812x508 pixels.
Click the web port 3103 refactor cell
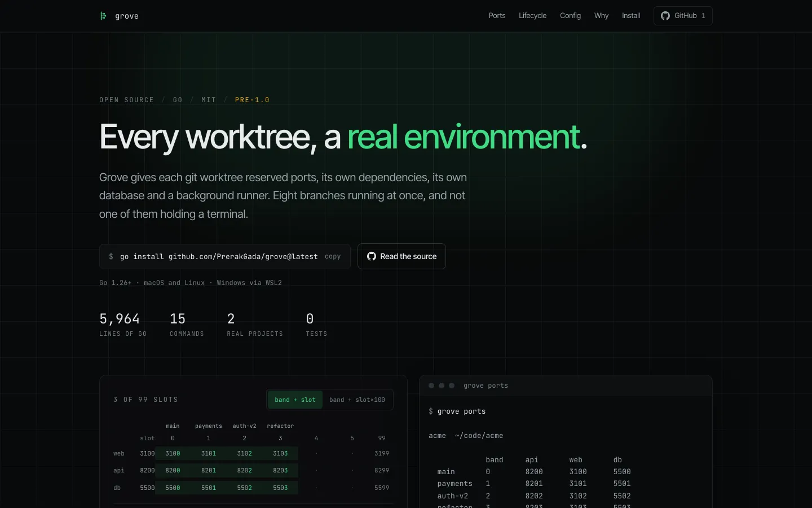pyautogui.click(x=280, y=453)
